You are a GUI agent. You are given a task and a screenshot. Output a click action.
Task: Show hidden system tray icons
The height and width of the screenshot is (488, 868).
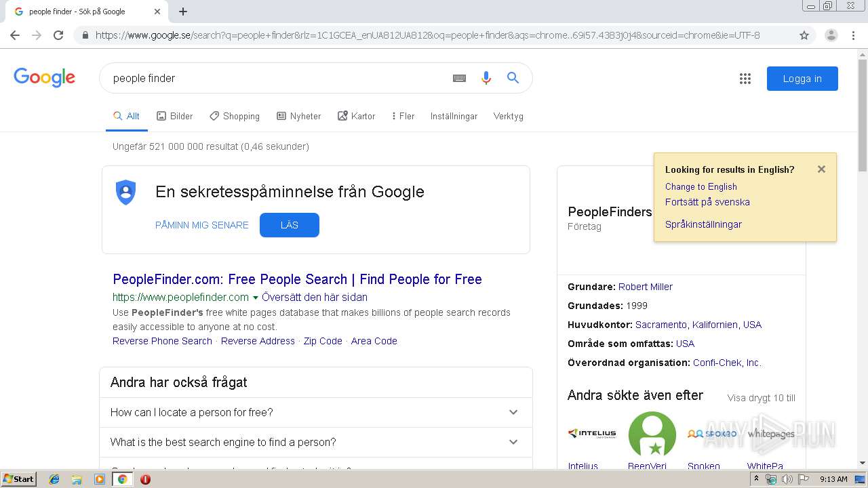coord(757,479)
